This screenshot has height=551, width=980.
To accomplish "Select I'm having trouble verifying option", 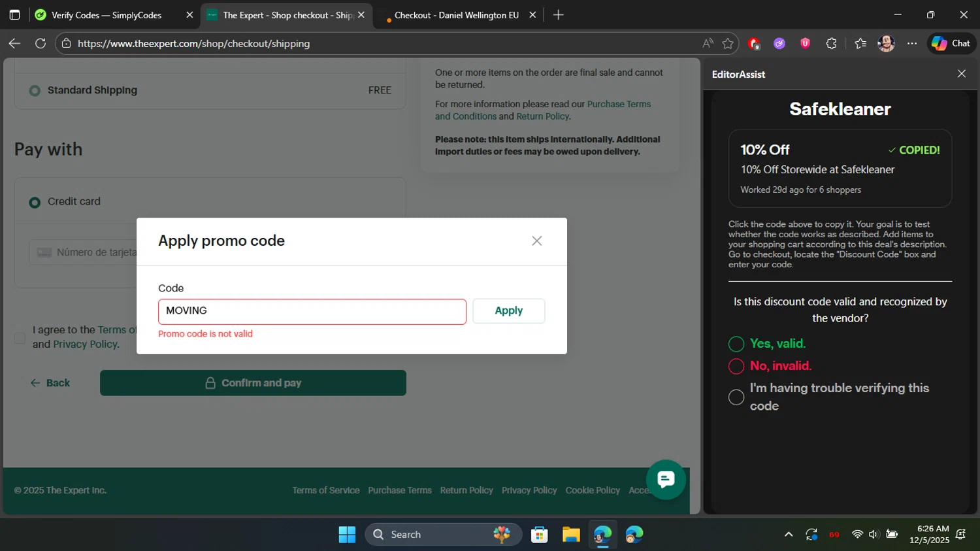I will click(736, 397).
